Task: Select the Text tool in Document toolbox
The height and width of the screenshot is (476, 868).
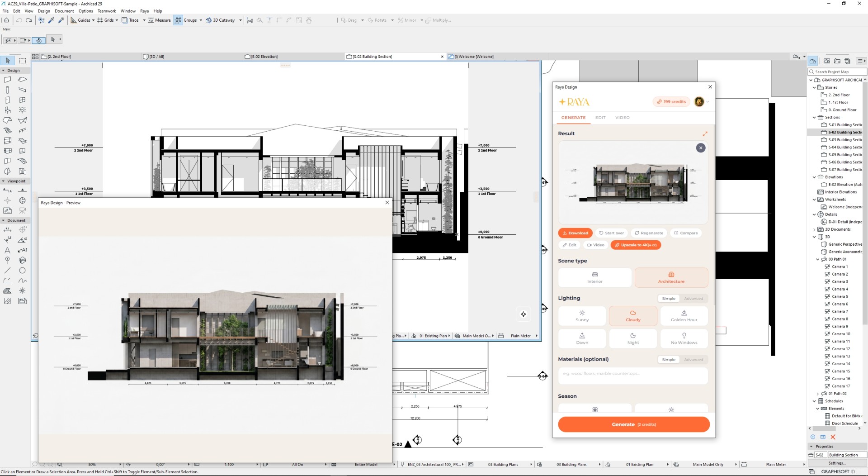Action: (7, 250)
